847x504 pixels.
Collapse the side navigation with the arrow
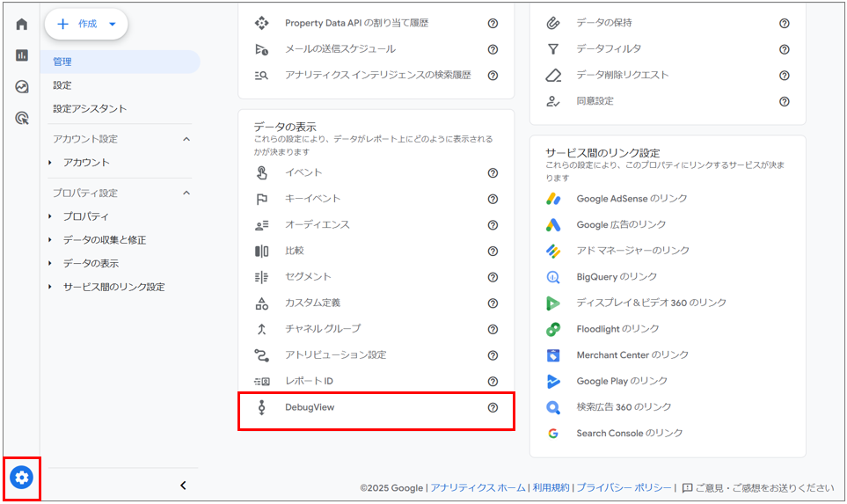pyautogui.click(x=183, y=486)
